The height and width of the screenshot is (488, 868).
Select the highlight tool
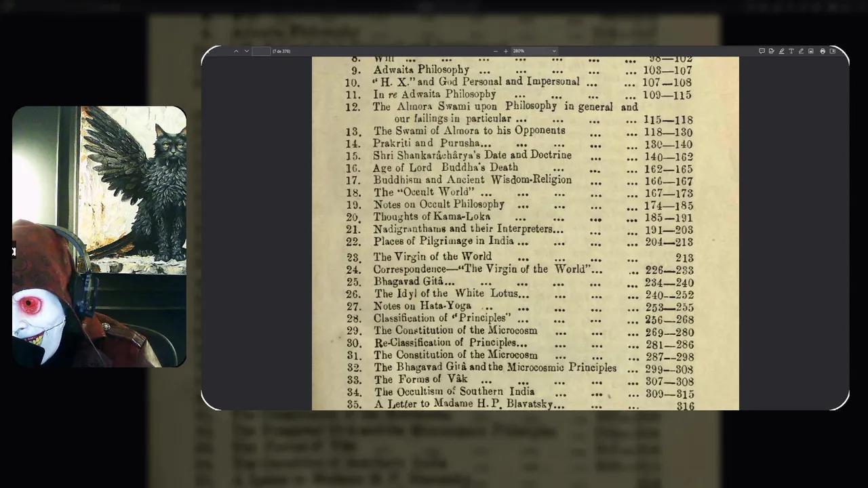(x=781, y=51)
